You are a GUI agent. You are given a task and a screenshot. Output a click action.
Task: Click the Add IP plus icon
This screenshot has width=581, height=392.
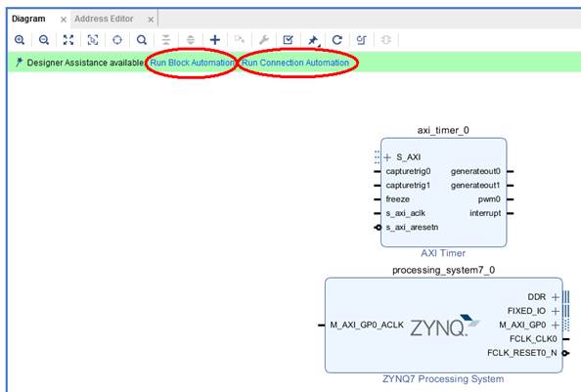pos(215,40)
